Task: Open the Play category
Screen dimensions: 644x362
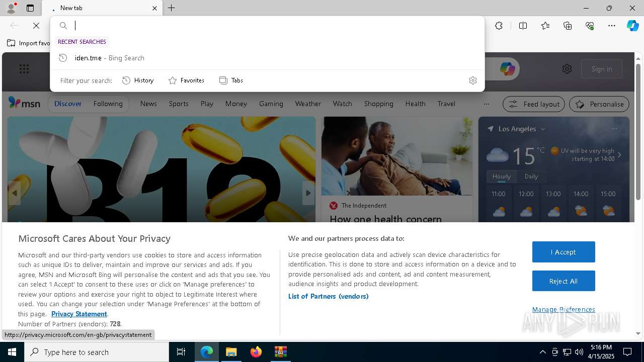Action: click(x=207, y=104)
